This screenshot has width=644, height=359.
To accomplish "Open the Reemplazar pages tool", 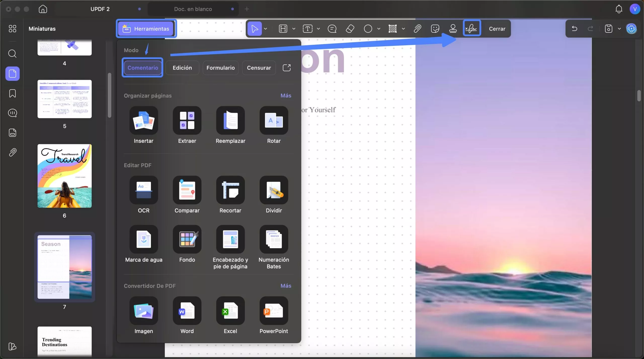I will 230,125.
